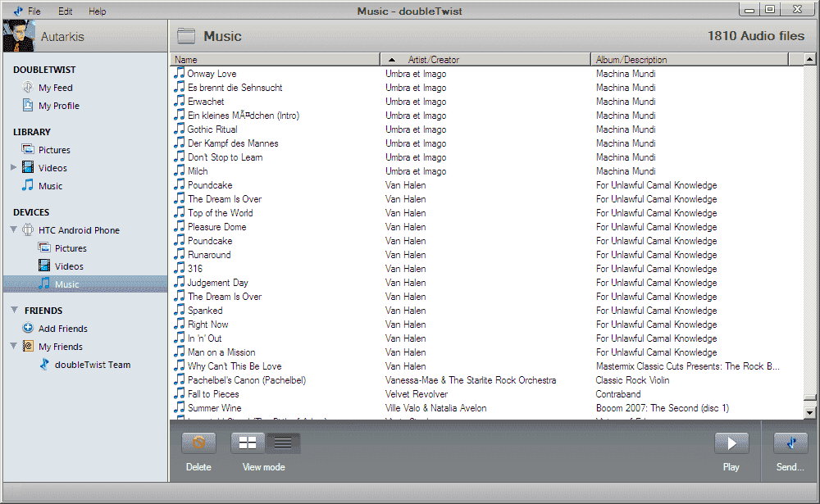The height and width of the screenshot is (504, 820).
Task: Click the Autarkis profile avatar
Action: coord(20,35)
